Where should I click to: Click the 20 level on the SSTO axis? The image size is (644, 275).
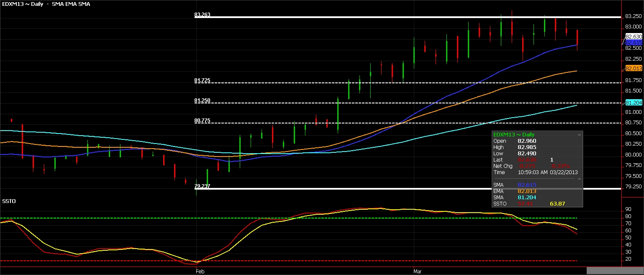pyautogui.click(x=628, y=259)
